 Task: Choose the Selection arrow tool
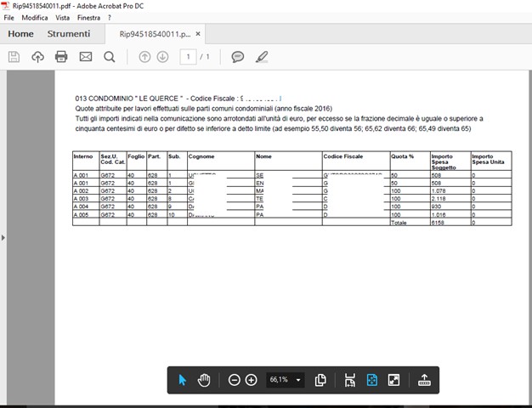pyautogui.click(x=183, y=380)
